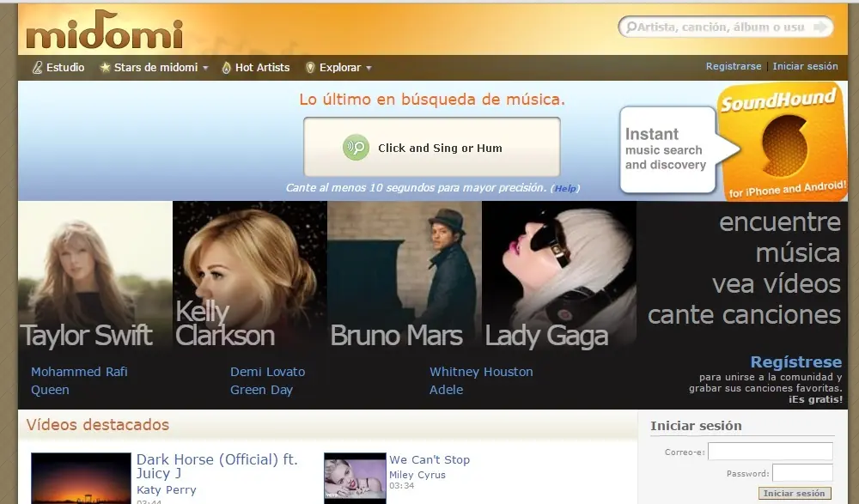The width and height of the screenshot is (859, 504).
Task: Click the We Can't Stop video title
Action: pyautogui.click(x=429, y=459)
